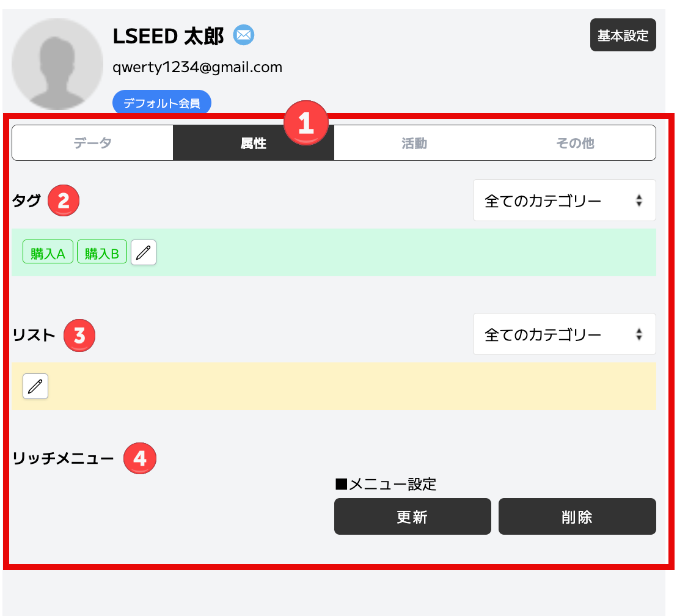The width and height of the screenshot is (677, 616).
Task: Switch to the その他 tab
Action: [575, 143]
